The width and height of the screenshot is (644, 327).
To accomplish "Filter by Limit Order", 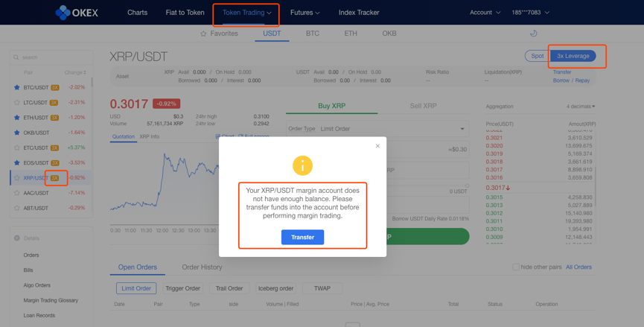I will (136, 288).
